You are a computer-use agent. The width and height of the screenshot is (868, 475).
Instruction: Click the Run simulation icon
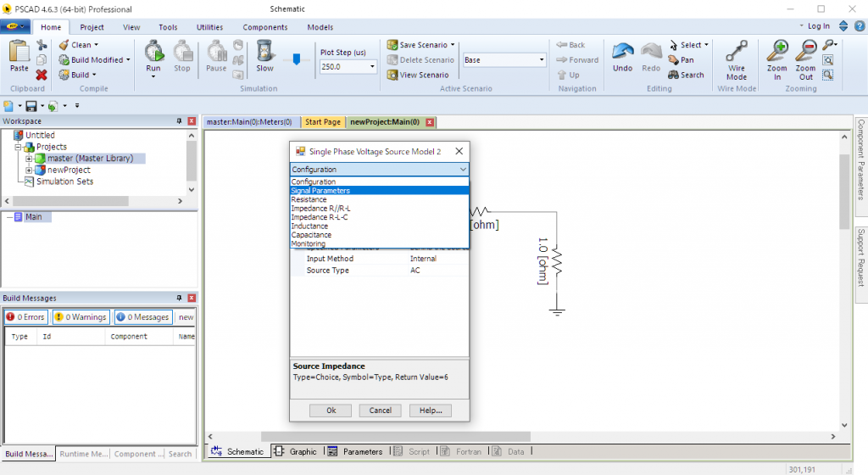click(153, 52)
